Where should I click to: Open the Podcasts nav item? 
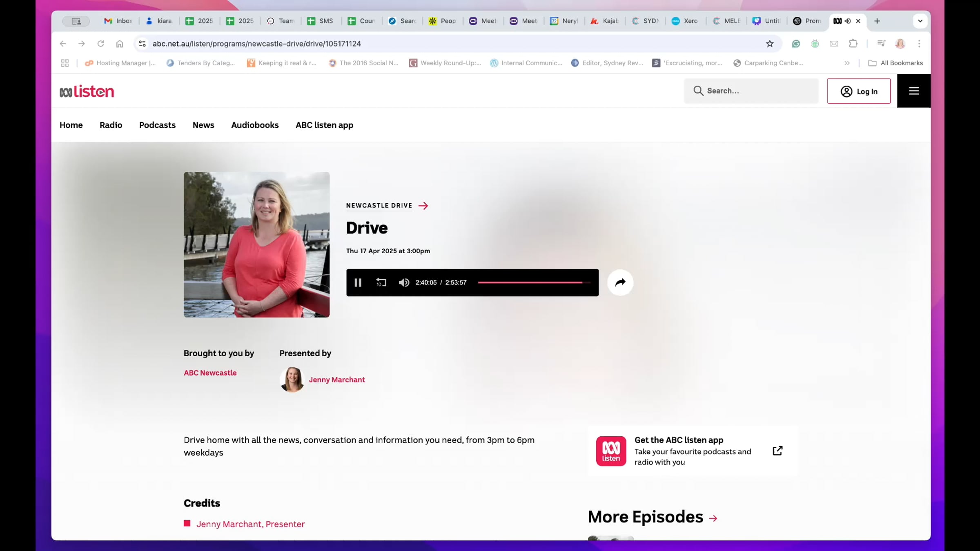click(157, 125)
